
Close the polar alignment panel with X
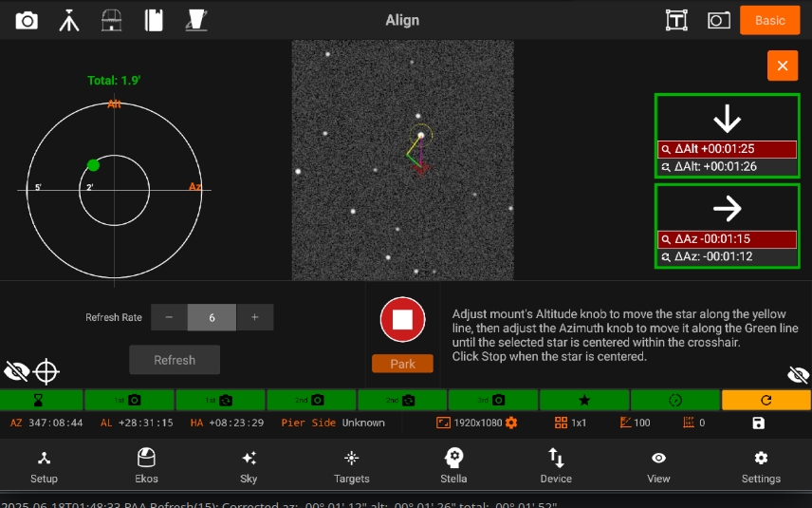coord(783,66)
